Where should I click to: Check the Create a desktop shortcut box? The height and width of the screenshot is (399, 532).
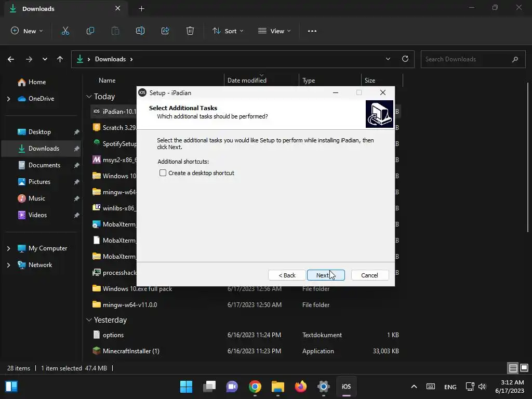click(x=163, y=173)
